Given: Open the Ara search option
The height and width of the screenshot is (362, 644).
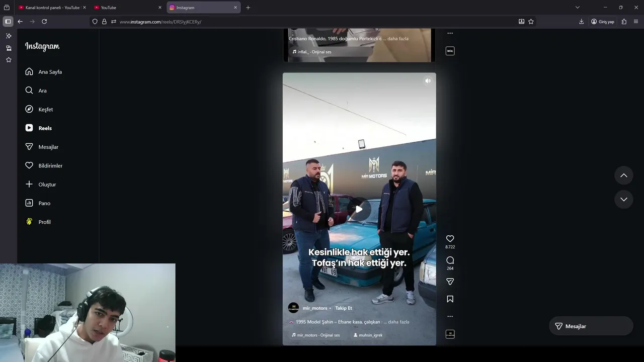Looking at the screenshot, I should (36, 90).
